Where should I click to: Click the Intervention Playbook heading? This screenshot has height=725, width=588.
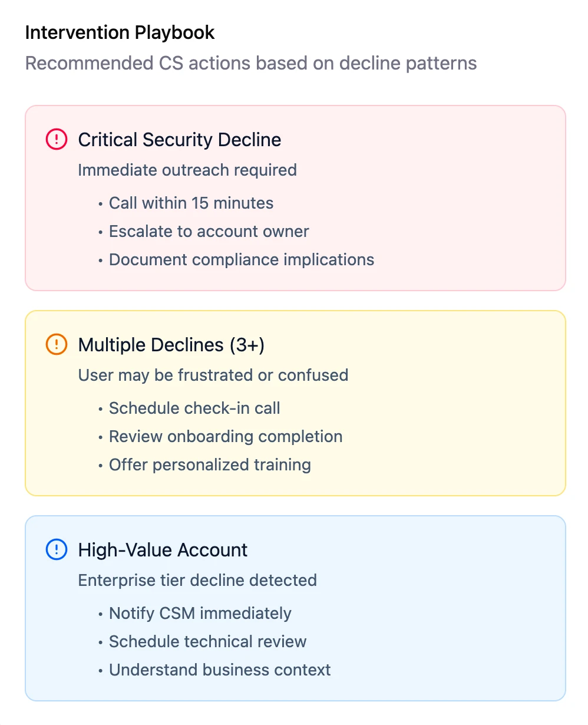[x=120, y=32]
